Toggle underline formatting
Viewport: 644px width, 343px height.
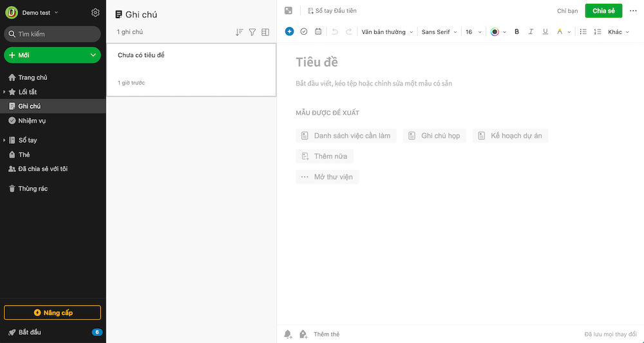tap(545, 32)
